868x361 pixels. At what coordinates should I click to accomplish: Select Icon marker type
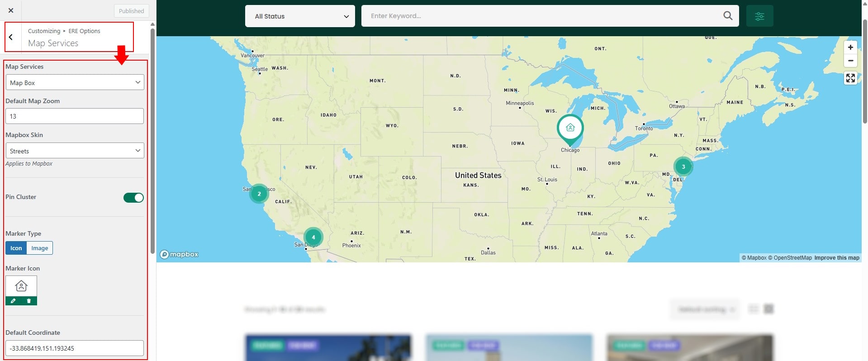click(16, 248)
